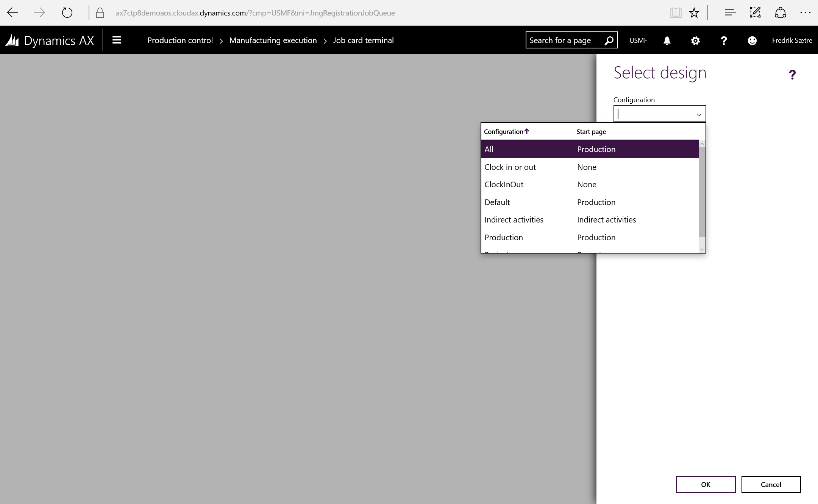
Task: Sort by Configuration column header
Action: [504, 132]
